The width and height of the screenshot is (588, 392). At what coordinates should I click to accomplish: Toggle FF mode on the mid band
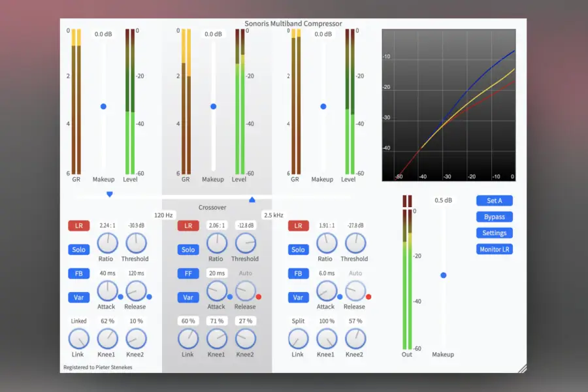coord(188,273)
